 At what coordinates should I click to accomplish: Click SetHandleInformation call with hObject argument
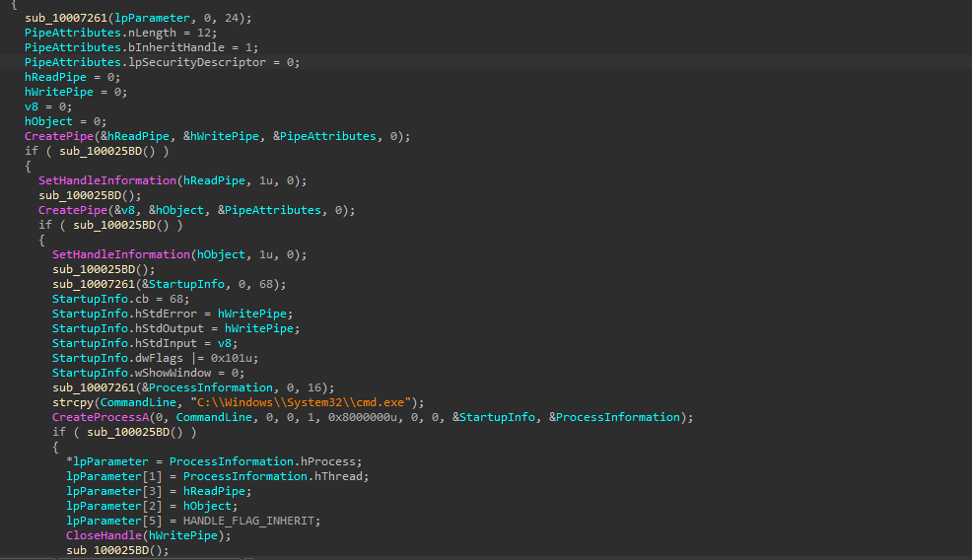coord(121,254)
